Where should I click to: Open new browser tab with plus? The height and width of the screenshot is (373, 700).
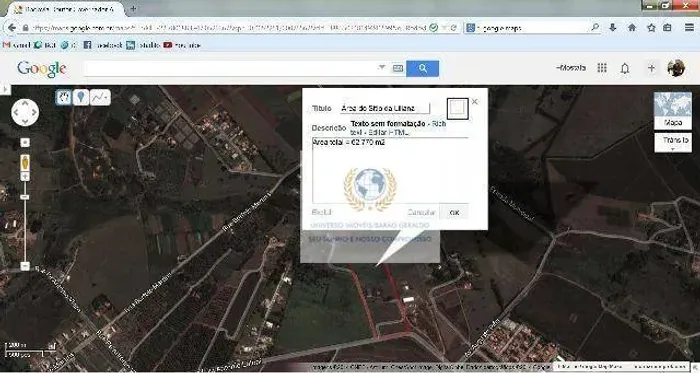tap(133, 8)
